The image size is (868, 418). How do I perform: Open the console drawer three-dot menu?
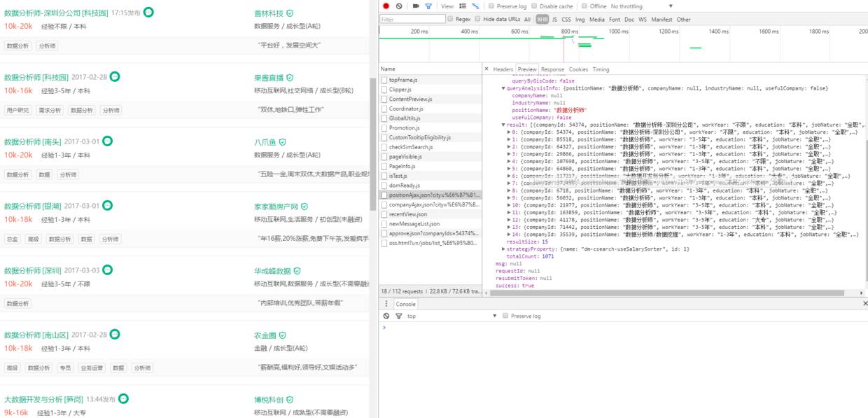point(385,304)
